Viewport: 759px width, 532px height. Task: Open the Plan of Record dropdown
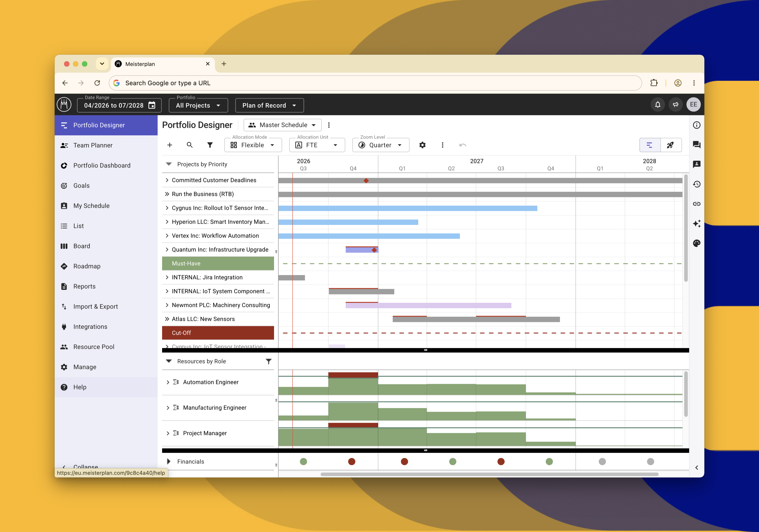pos(269,105)
